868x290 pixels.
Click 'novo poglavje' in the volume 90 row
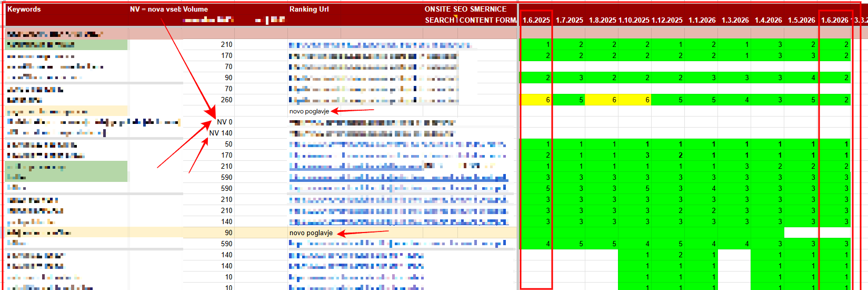(x=311, y=233)
